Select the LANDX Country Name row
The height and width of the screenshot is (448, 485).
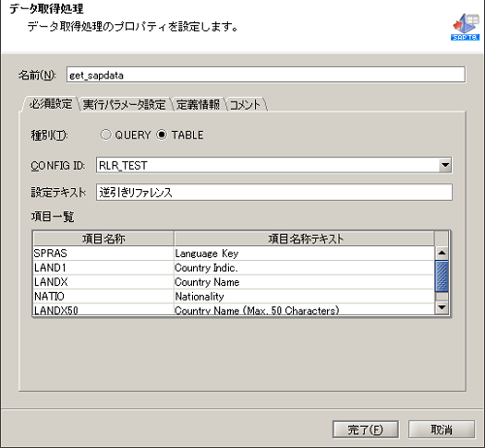(x=234, y=282)
